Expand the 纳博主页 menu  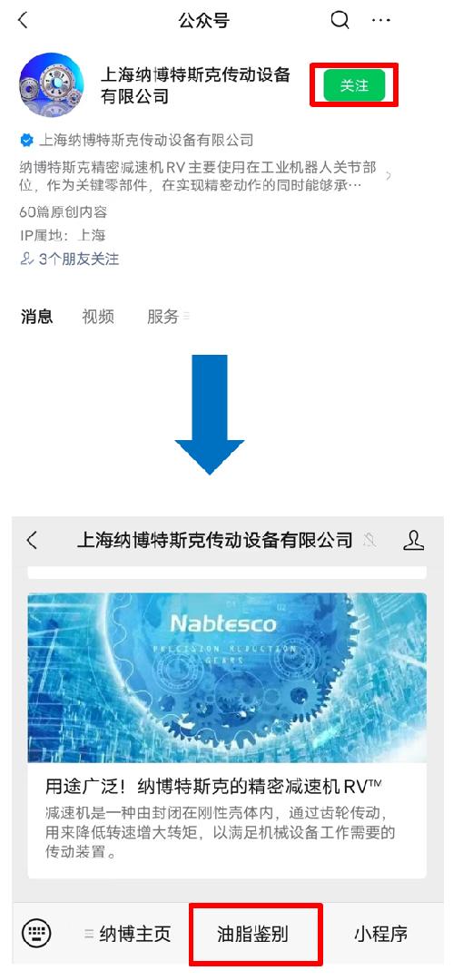(127, 935)
